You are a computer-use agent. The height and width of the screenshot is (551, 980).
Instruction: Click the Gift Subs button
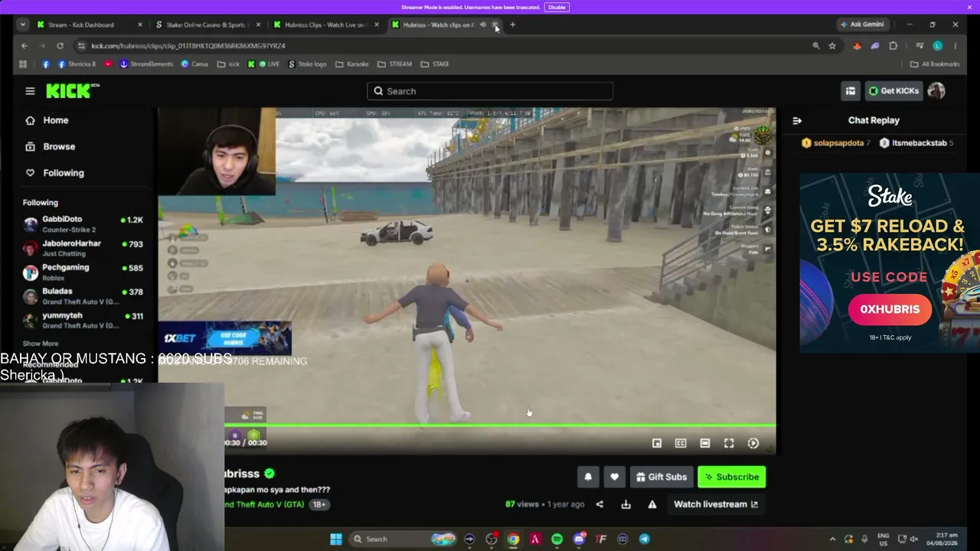click(x=661, y=477)
